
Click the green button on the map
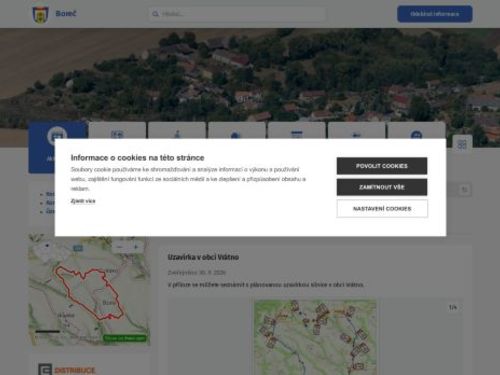click(124, 338)
